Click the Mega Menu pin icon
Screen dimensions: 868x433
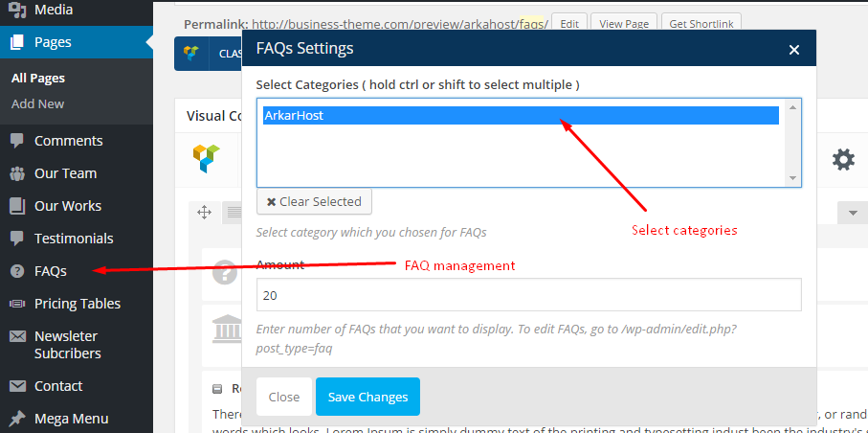(18, 419)
